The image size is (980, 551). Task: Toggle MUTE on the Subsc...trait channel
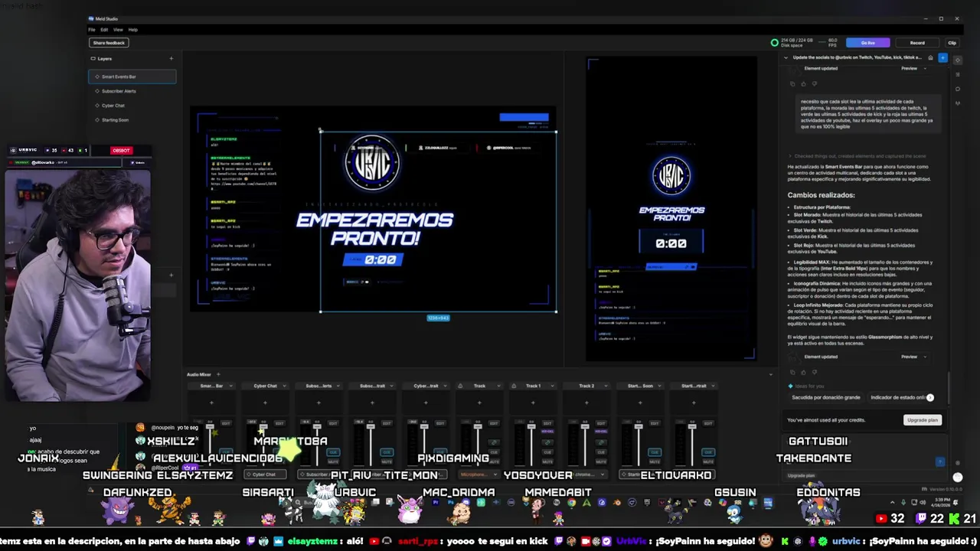click(x=387, y=461)
